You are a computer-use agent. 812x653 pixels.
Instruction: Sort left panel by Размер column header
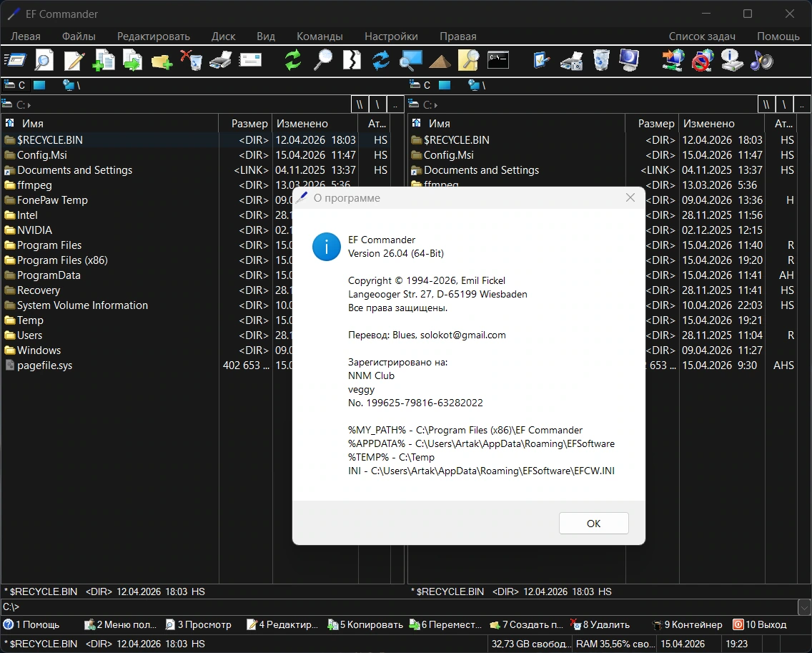pyautogui.click(x=246, y=123)
